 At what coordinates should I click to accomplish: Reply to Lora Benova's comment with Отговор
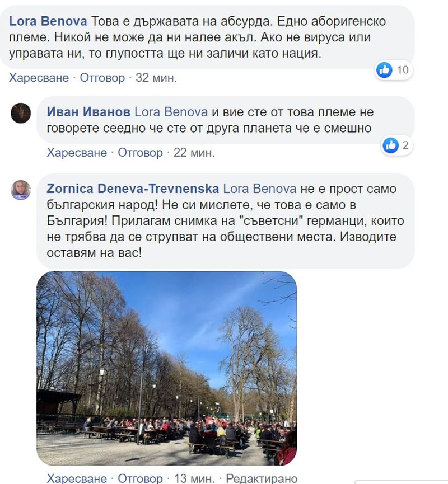click(102, 78)
